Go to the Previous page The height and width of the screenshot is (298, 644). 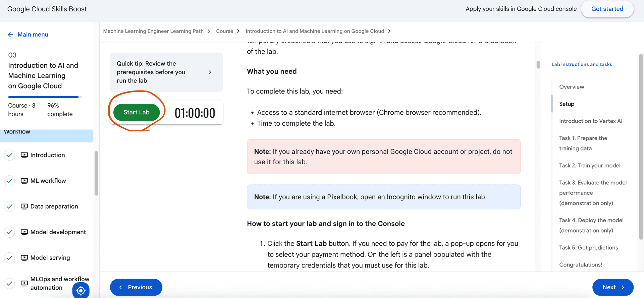tap(136, 287)
